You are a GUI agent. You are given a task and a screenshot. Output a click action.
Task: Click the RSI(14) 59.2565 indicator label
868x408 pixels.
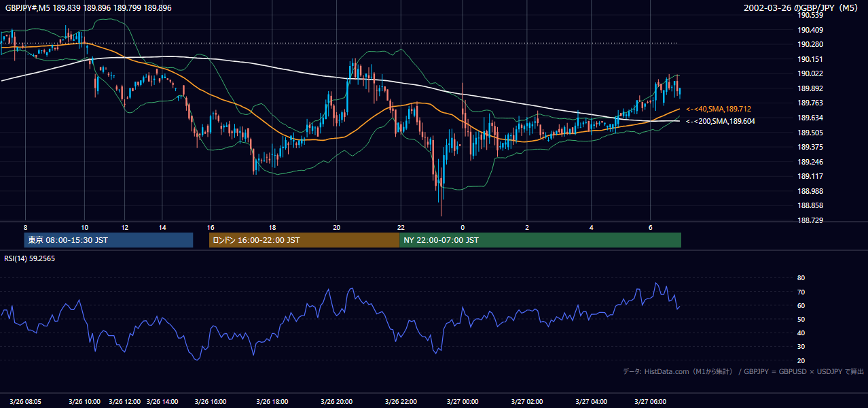[x=30, y=258]
